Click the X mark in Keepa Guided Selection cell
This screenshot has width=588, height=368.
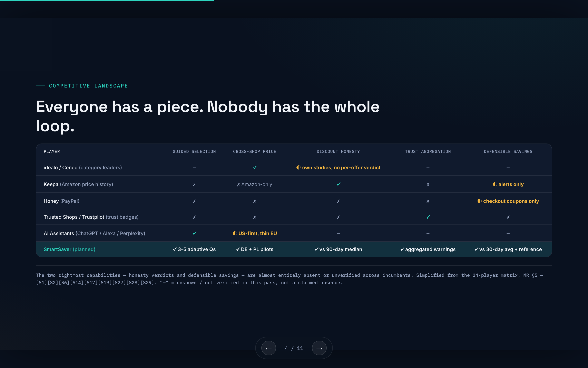pos(194,184)
